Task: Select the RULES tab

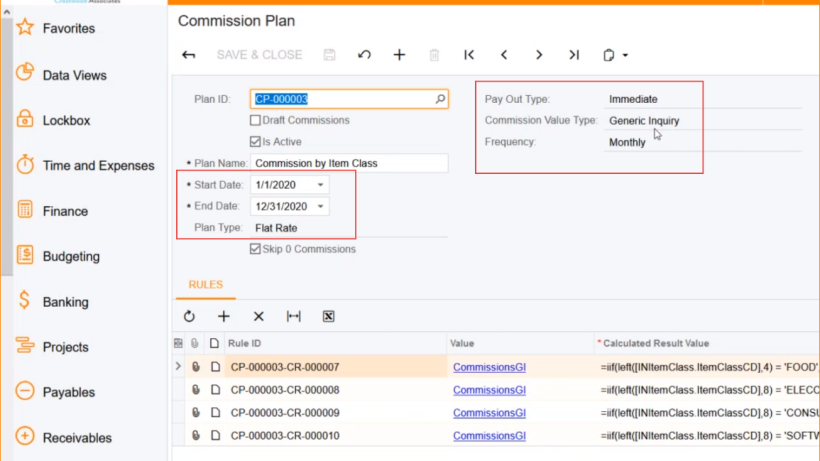Action: tap(206, 285)
